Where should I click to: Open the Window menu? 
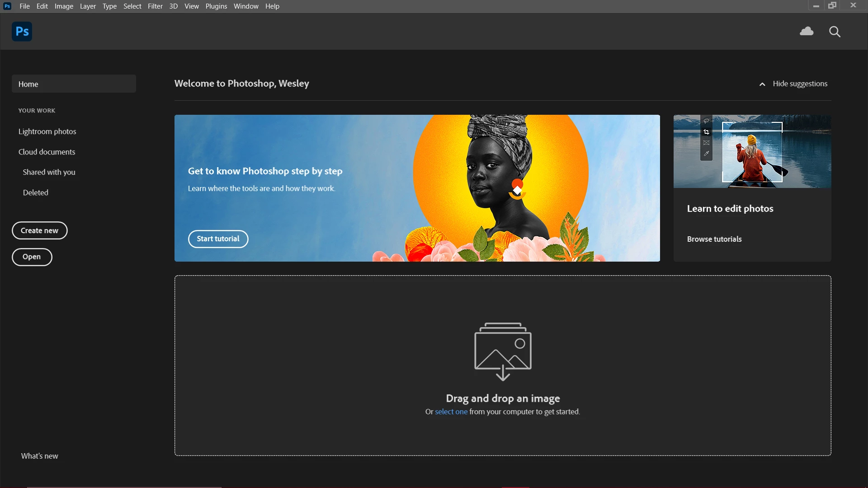(x=246, y=6)
